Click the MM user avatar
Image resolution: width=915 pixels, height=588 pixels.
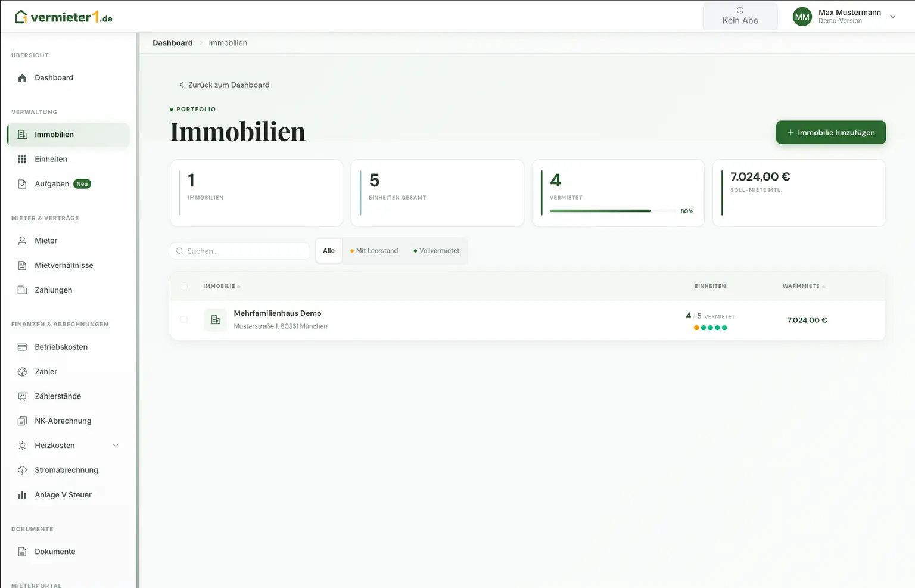(802, 17)
